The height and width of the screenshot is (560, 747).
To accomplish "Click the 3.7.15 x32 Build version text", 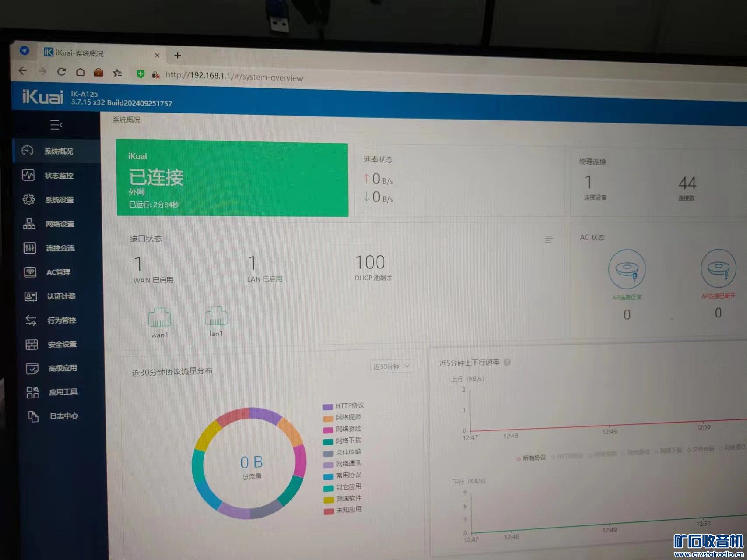I will pyautogui.click(x=122, y=102).
